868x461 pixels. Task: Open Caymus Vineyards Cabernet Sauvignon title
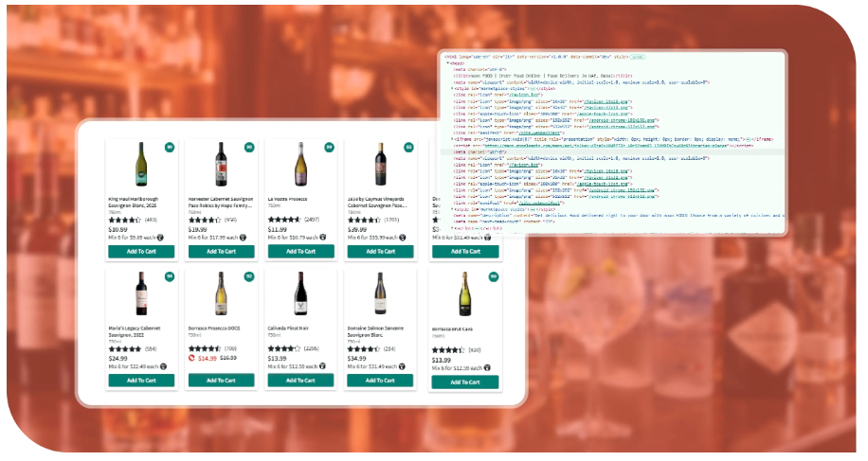[377, 203]
